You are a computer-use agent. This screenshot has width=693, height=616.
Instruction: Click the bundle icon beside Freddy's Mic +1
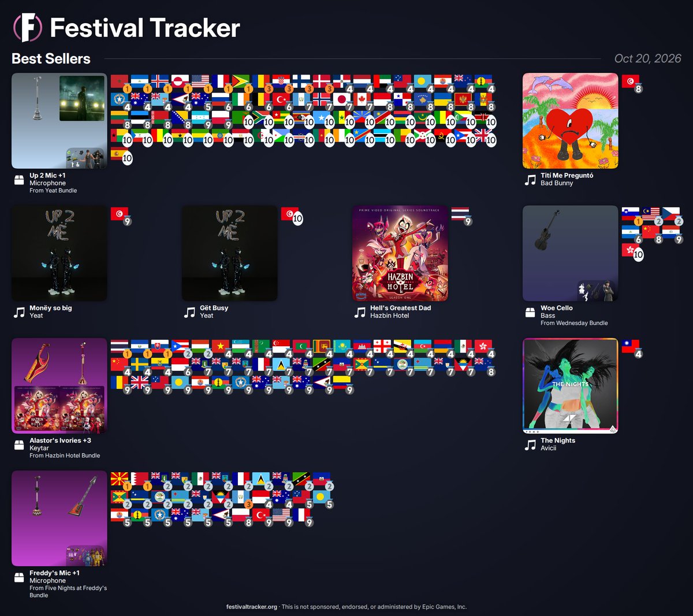click(19, 577)
